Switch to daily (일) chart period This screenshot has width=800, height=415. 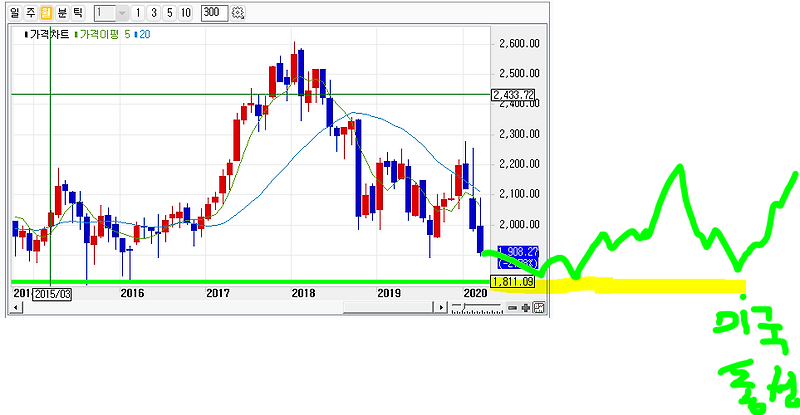point(14,13)
